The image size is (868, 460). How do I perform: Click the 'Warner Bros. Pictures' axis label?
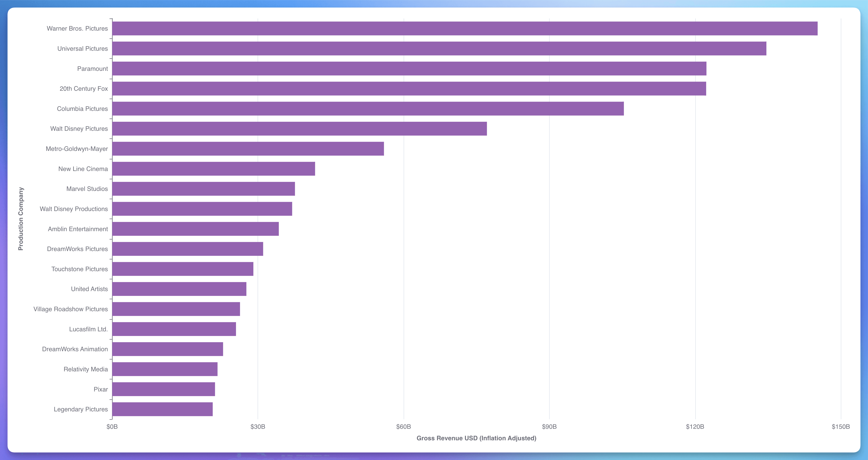pos(77,29)
